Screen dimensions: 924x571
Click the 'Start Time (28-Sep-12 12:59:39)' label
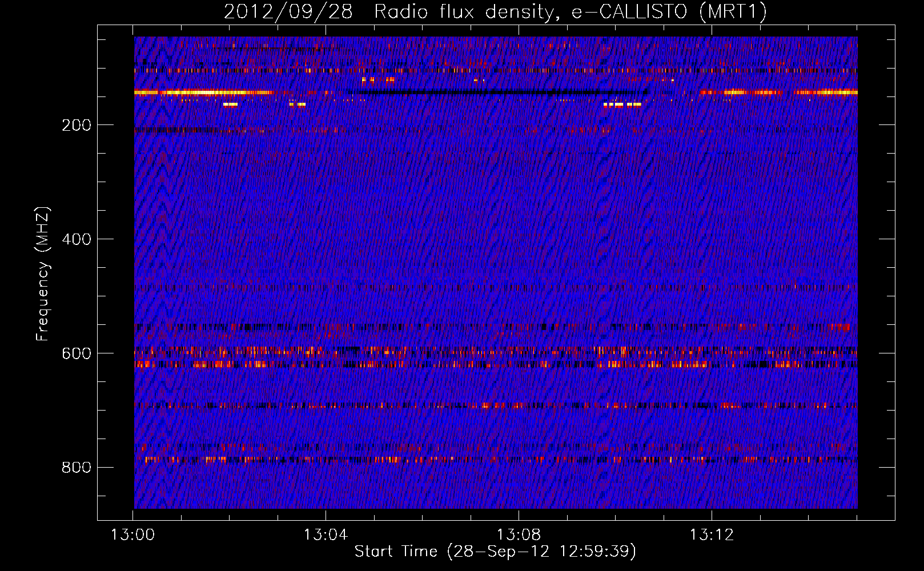(495, 552)
